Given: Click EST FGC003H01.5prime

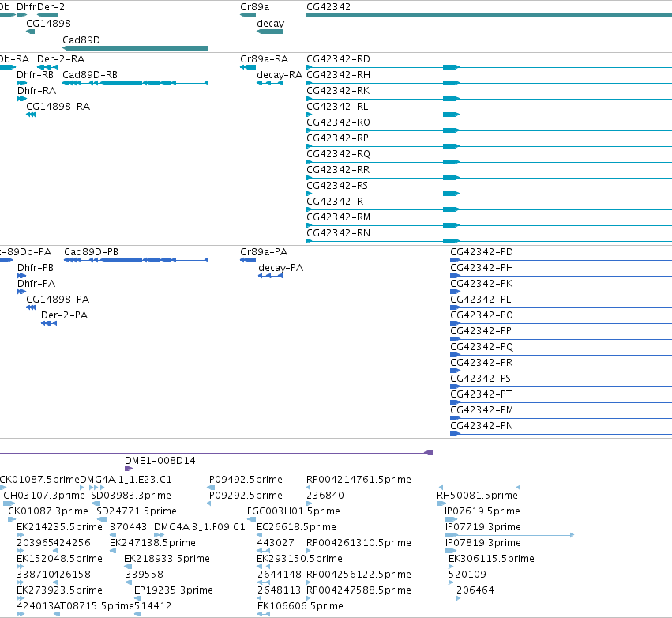Looking at the screenshot, I should click(294, 511).
